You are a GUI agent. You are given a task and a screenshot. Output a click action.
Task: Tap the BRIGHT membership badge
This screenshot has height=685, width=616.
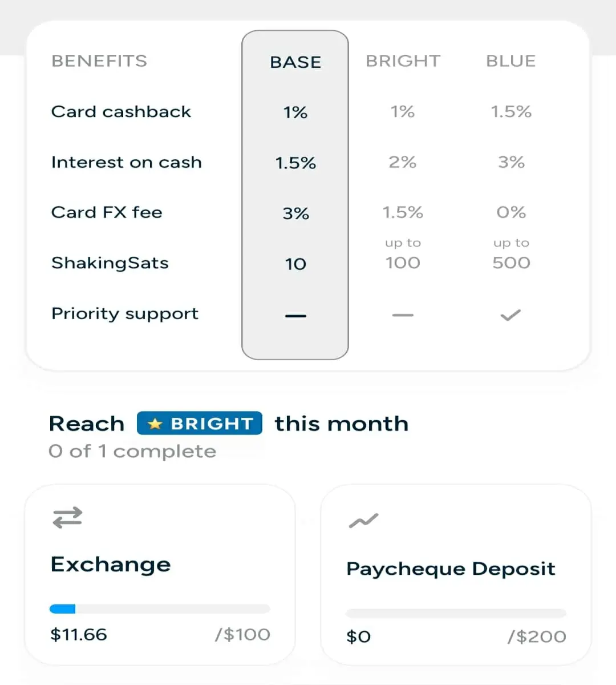(x=200, y=424)
